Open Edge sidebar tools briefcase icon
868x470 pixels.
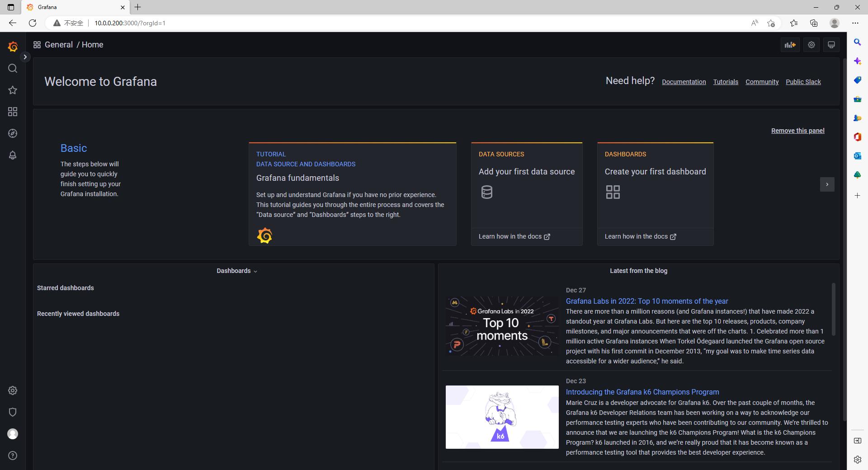tap(857, 99)
